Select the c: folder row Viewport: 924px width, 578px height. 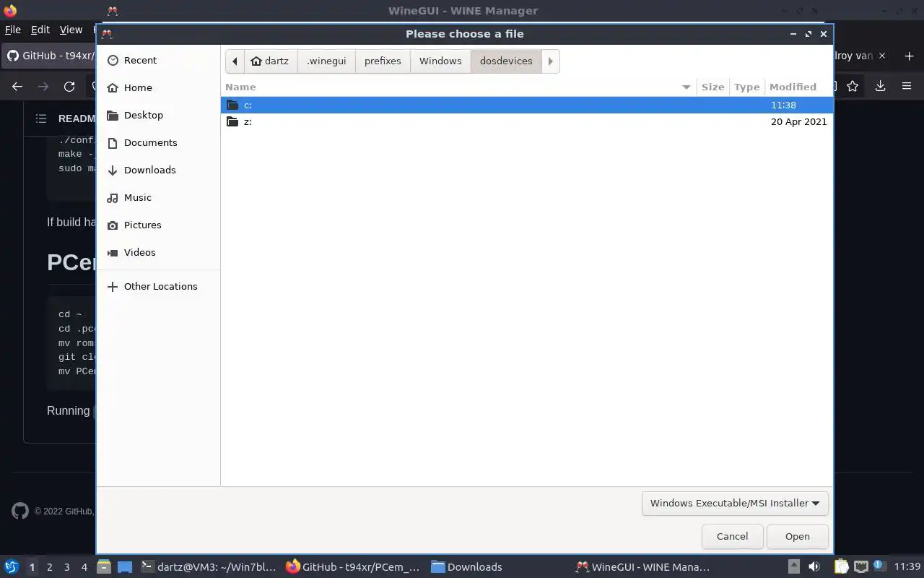(x=527, y=105)
